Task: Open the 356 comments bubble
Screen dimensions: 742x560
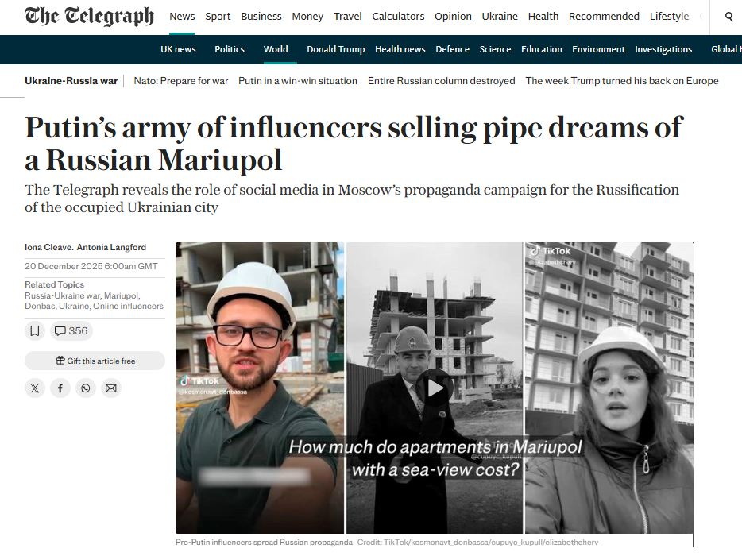Action: 71,330
